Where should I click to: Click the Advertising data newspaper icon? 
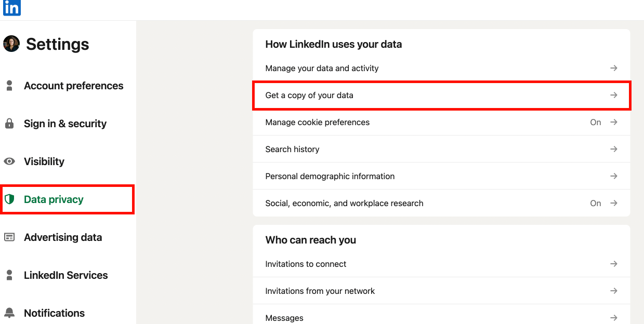tap(9, 237)
